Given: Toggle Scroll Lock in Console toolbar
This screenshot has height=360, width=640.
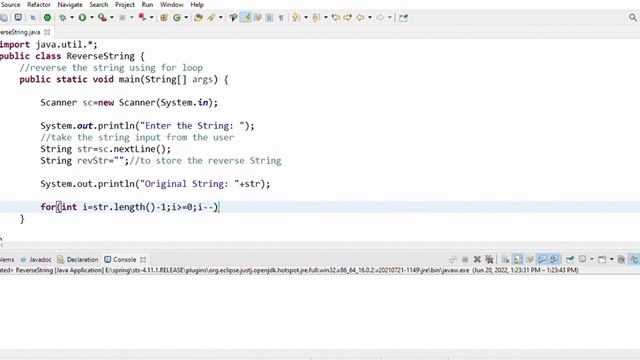Looking at the screenshot, I should (518, 259).
